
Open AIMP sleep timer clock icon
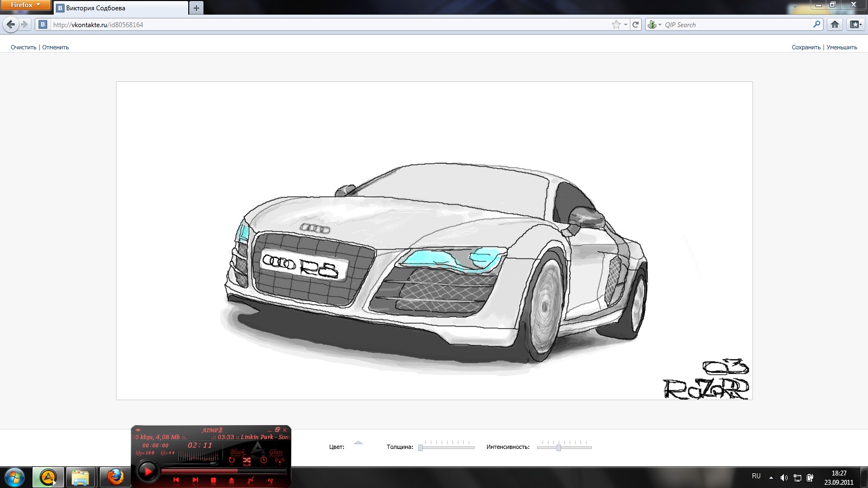coord(264,460)
